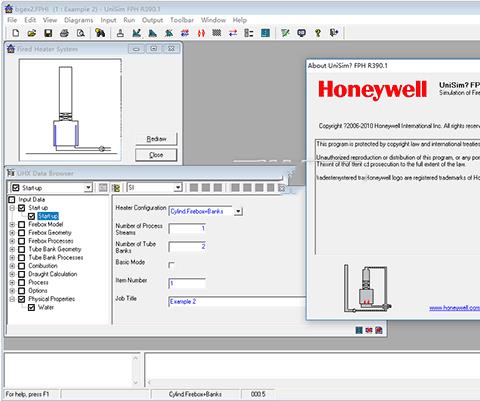Click the green checkmark pencil toolbar icon

[x=285, y=33]
